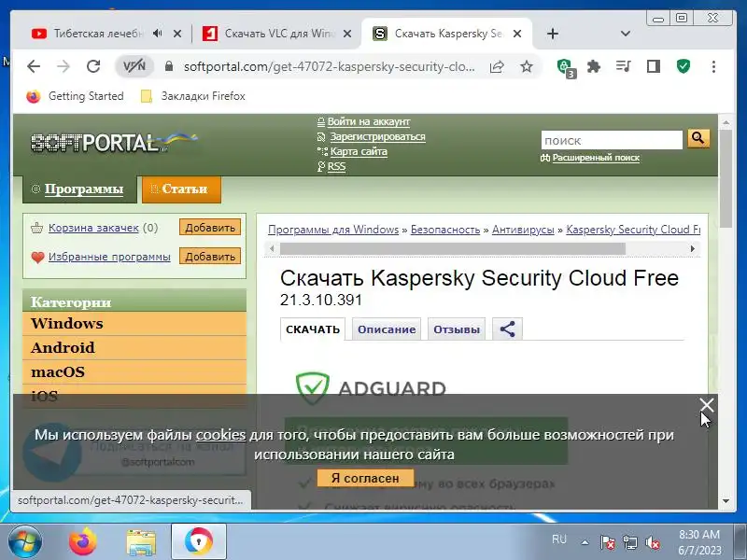Screen dimensions: 747x560
Task: Open the RSS feed link
Action: pyautogui.click(x=336, y=167)
